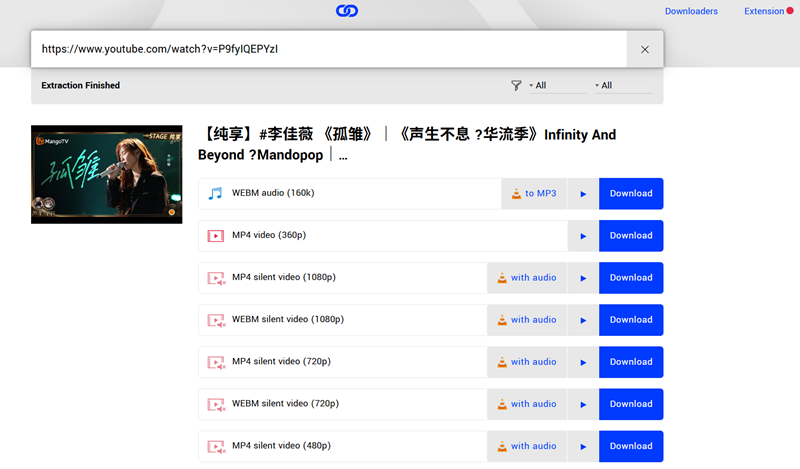Image resolution: width=800 pixels, height=469 pixels.
Task: Open the first All filter dropdown
Action: [557, 85]
